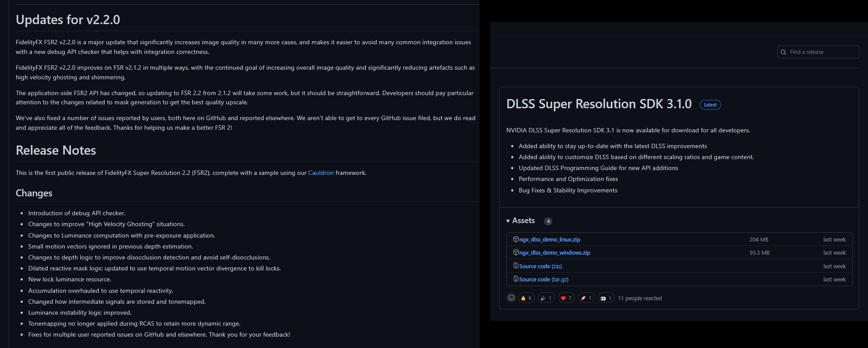Download Source code (tar.gz)
The height and width of the screenshot is (348, 868).
pyautogui.click(x=544, y=279)
